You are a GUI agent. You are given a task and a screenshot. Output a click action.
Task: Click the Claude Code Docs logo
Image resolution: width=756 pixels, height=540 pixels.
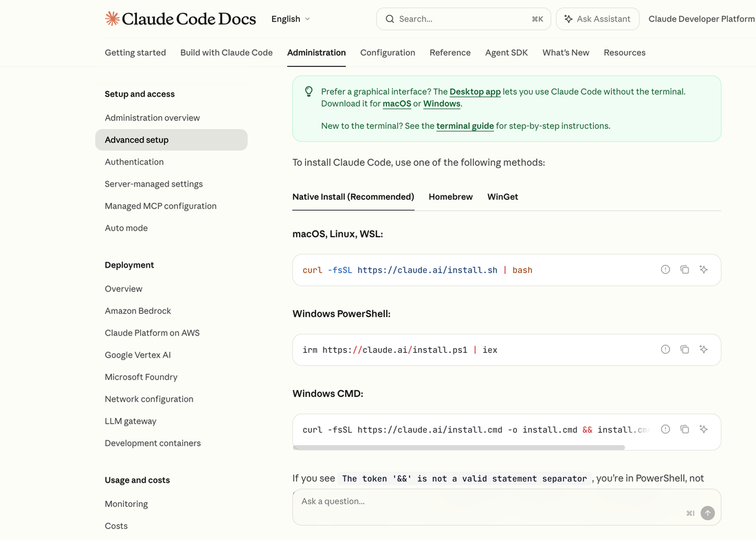tap(180, 19)
